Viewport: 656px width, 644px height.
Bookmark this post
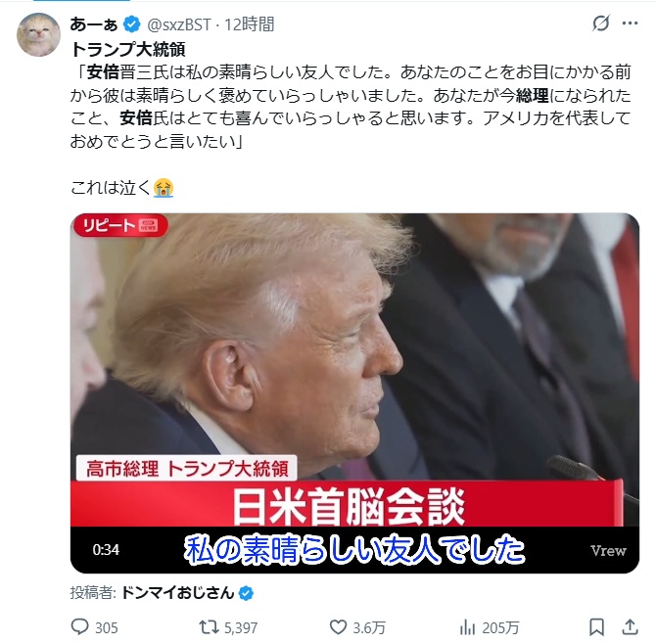(596, 626)
